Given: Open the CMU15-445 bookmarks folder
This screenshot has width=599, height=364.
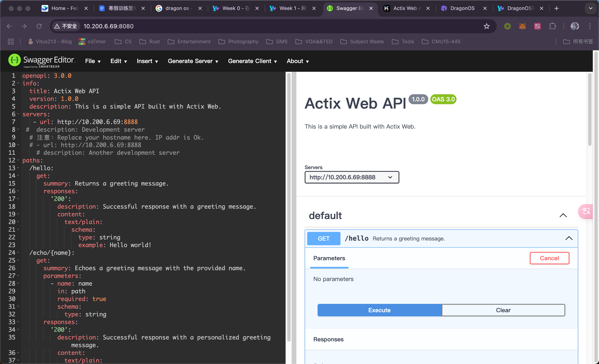Looking at the screenshot, I should pyautogui.click(x=441, y=42).
